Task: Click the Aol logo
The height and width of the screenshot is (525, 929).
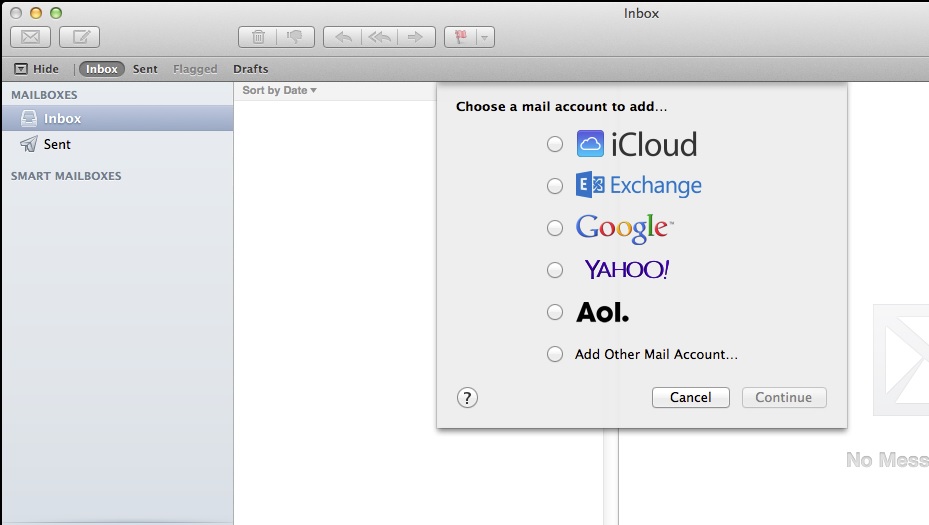Action: click(603, 312)
